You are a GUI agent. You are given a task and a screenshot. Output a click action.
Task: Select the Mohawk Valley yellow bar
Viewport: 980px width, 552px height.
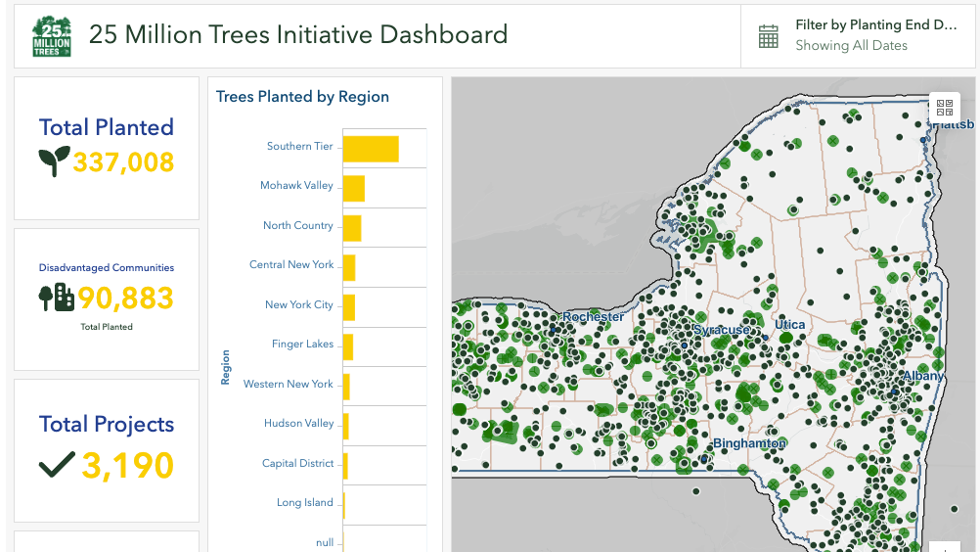pyautogui.click(x=354, y=188)
